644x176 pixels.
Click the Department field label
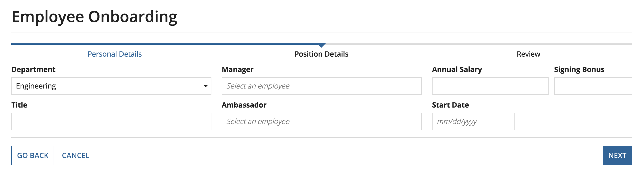pos(34,69)
